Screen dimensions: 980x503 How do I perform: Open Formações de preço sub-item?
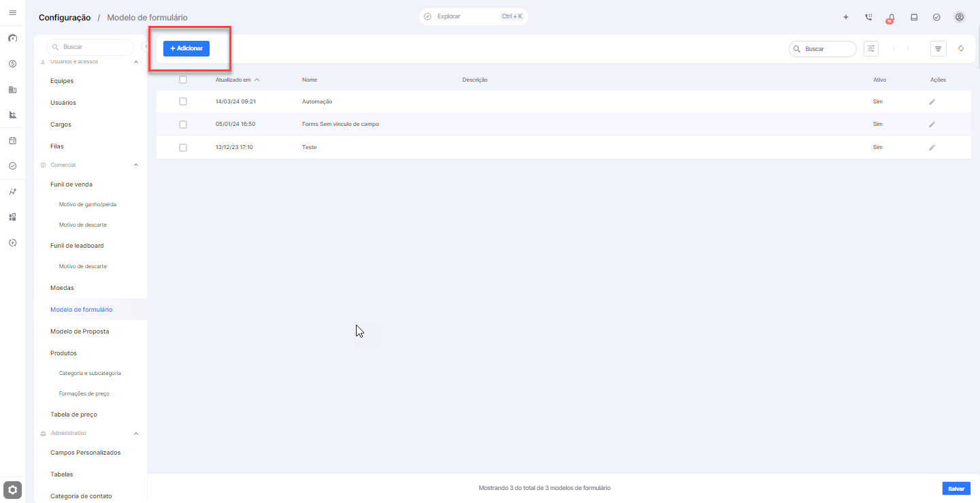click(84, 393)
